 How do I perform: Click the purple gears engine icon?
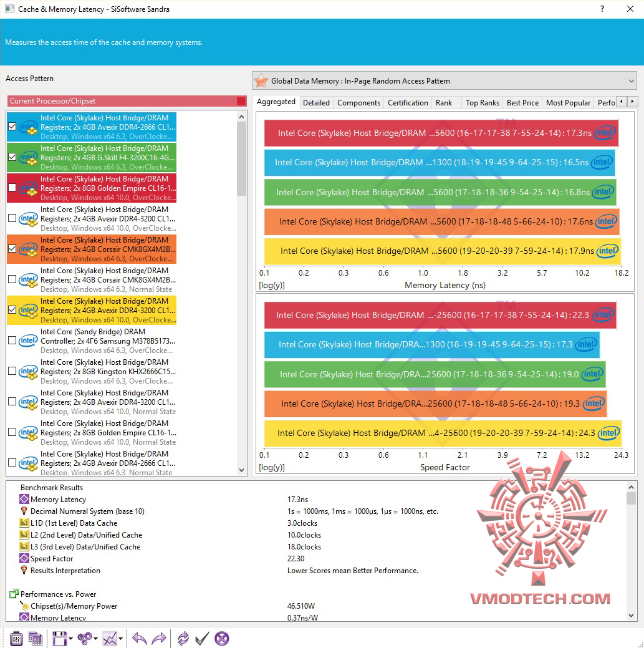pyautogui.click(x=85, y=639)
